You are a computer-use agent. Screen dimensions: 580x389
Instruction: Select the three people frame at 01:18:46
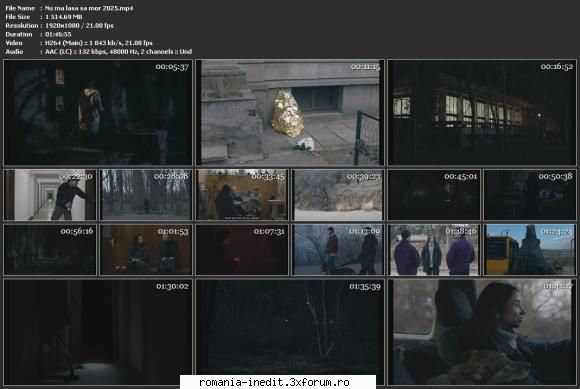tap(434, 250)
